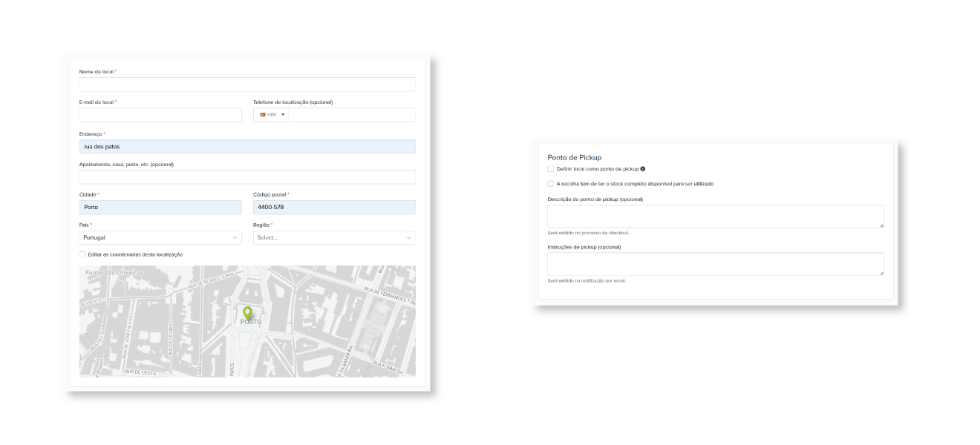The height and width of the screenshot is (445, 980).
Task: Click the Cidade field containing Porto
Action: pos(160,208)
